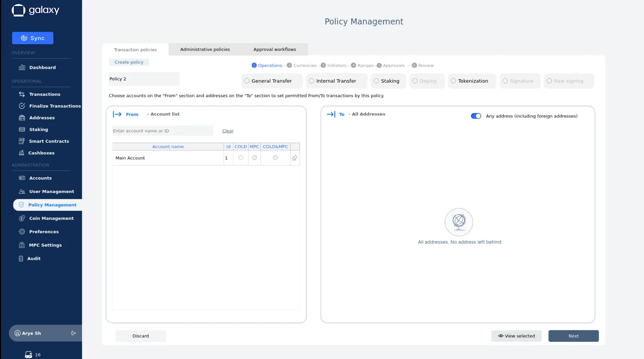The height and width of the screenshot is (359, 644).
Task: Go to the Currencies wizard step
Action: pyautogui.click(x=302, y=65)
